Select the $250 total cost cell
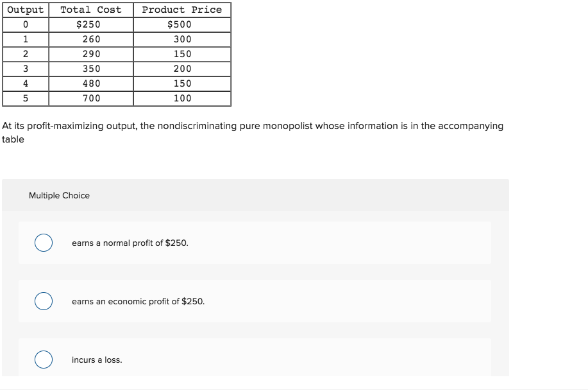This screenshot has height=391, width=588. [x=90, y=24]
